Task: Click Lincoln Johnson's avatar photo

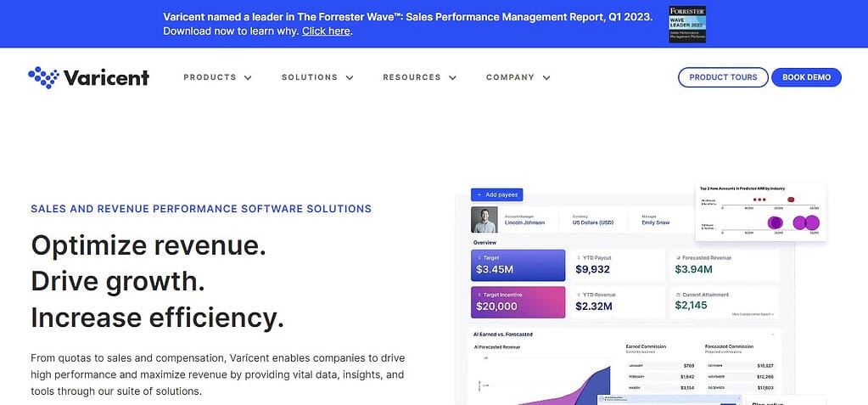Action: click(x=484, y=220)
